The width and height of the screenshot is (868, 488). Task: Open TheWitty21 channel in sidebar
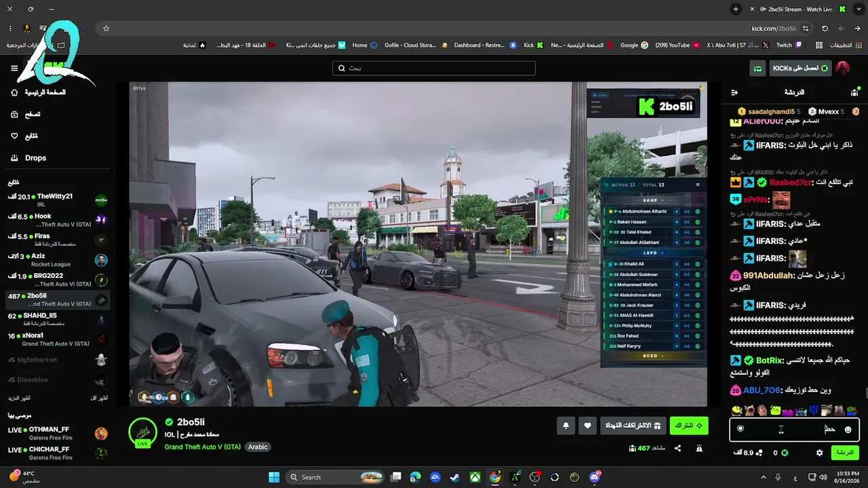click(57, 201)
